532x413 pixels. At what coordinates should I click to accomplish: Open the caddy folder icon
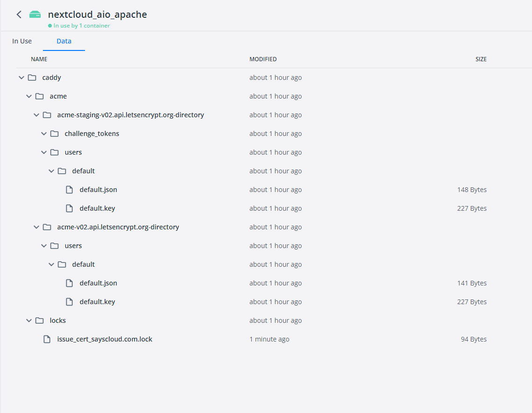32,77
